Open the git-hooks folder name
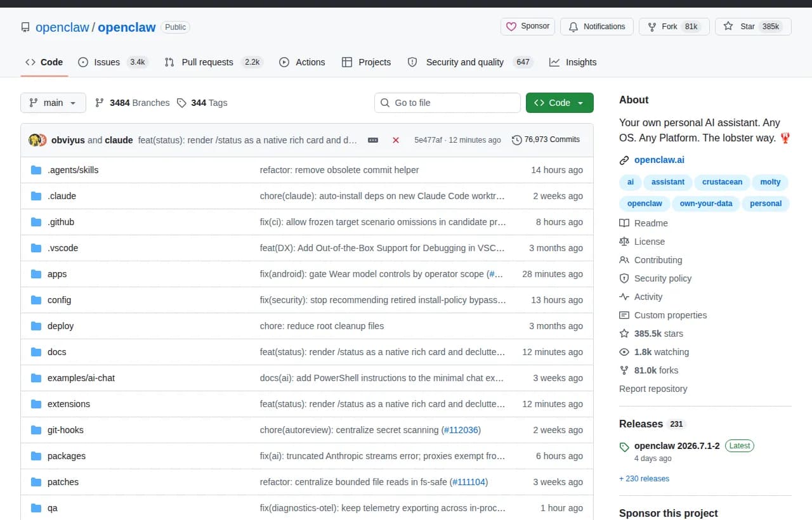 [x=65, y=430]
